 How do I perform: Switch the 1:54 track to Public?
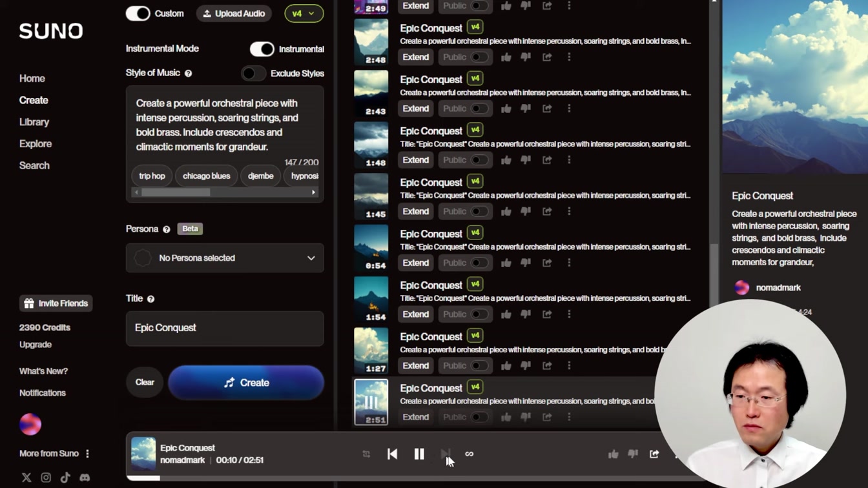point(479,314)
